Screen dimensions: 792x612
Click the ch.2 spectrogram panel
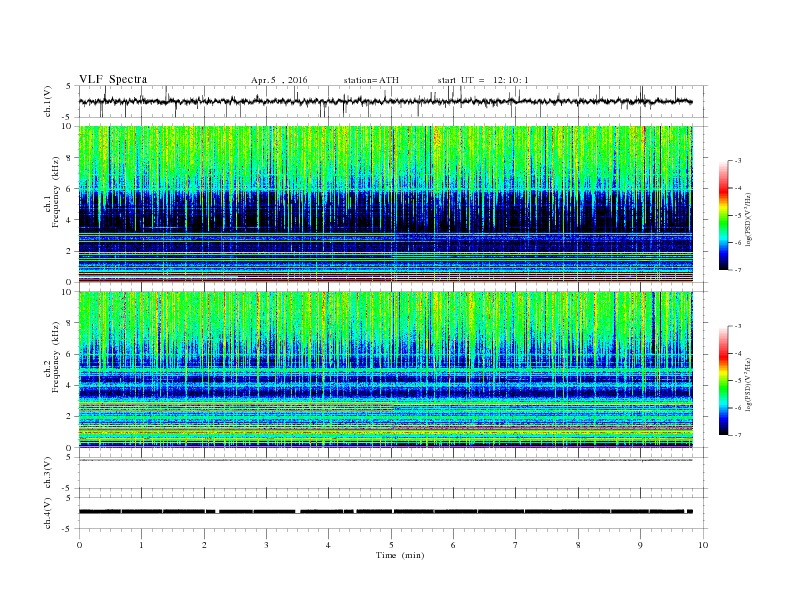(x=385, y=370)
